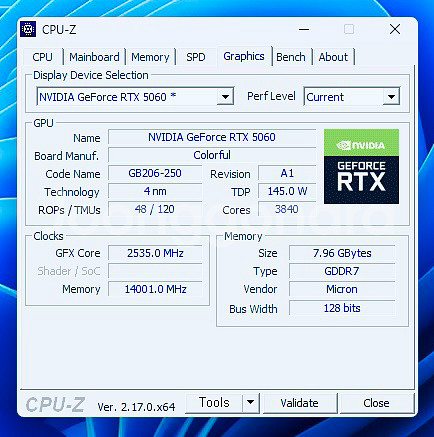Screen dimensions: 434x437
Task: Click the 'Display Device Selection' group label
Action: point(91,75)
